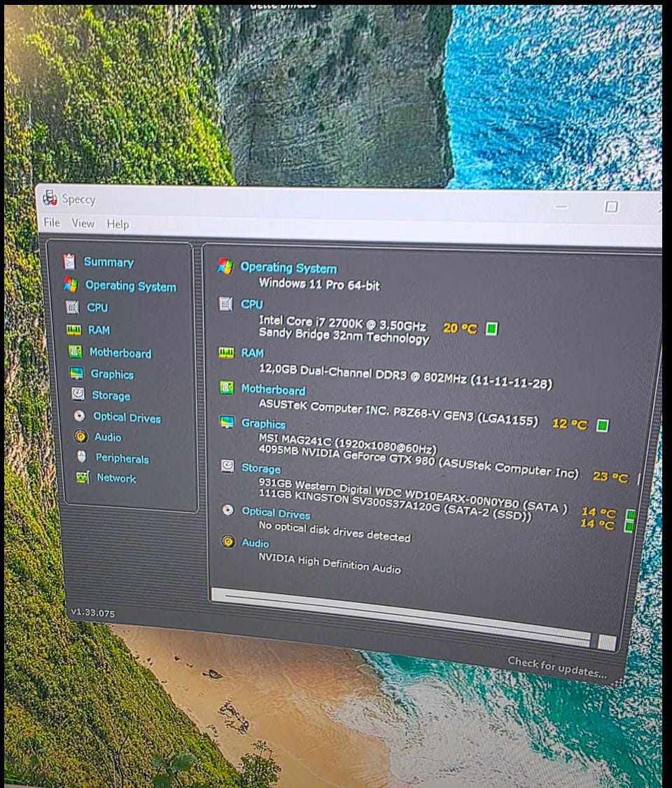The height and width of the screenshot is (788, 672).
Task: Click the Storage disk icon in sidebar
Action: (78, 394)
